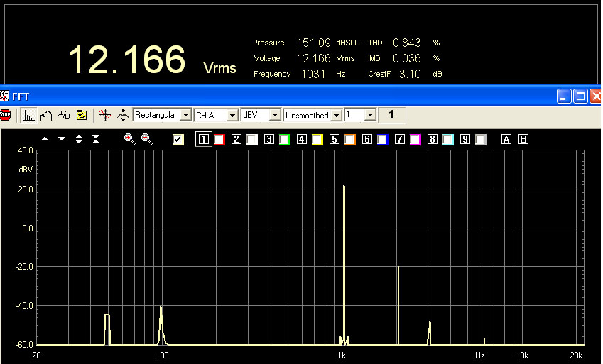Select the spectrum bar graph view icon

coord(29,115)
